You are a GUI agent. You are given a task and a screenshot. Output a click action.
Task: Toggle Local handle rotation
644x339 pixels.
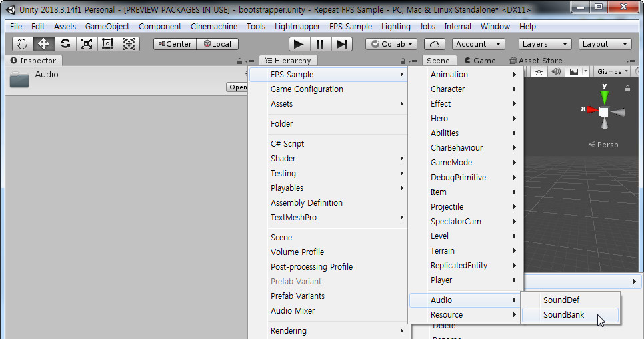[218, 44]
